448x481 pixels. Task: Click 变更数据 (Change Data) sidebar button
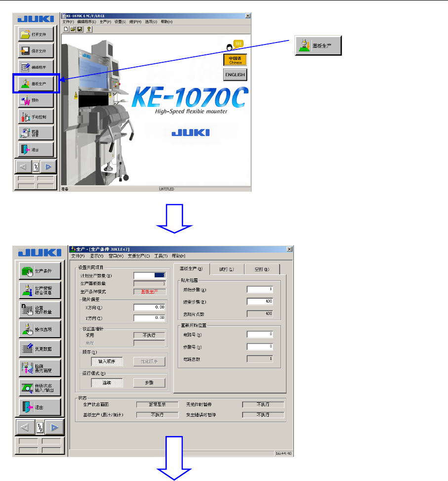tap(40, 349)
